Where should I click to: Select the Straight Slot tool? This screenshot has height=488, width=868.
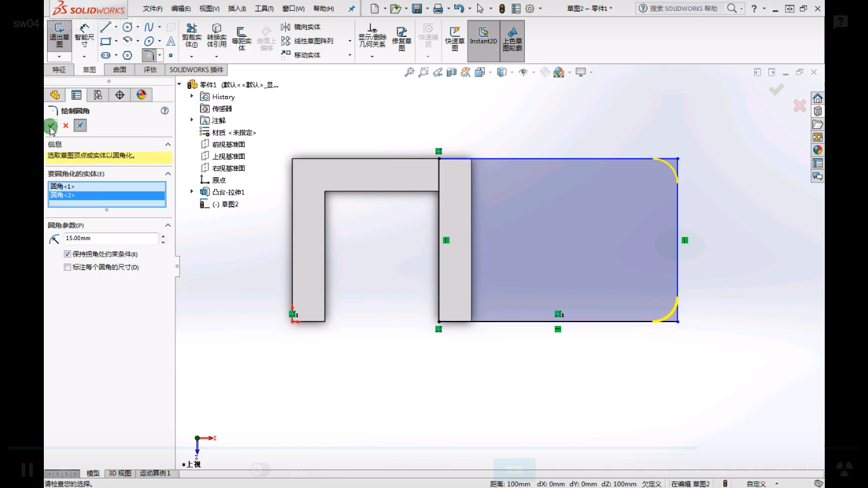tap(105, 55)
